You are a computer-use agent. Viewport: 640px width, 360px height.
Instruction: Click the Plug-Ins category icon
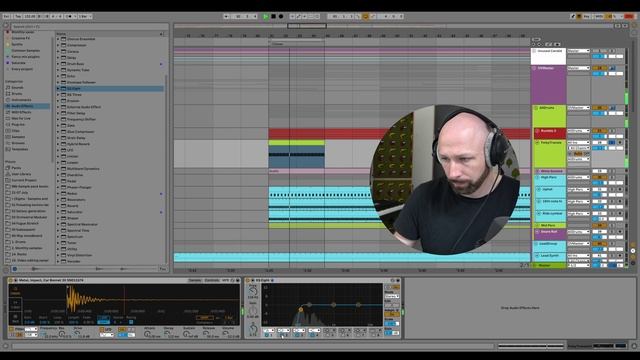pos(8,124)
